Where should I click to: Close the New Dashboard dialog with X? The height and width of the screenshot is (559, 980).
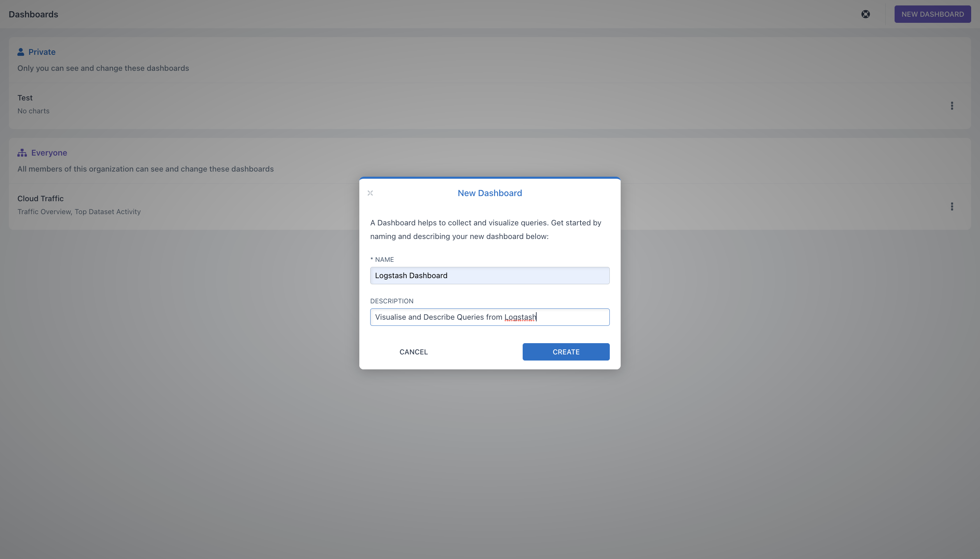coord(370,193)
